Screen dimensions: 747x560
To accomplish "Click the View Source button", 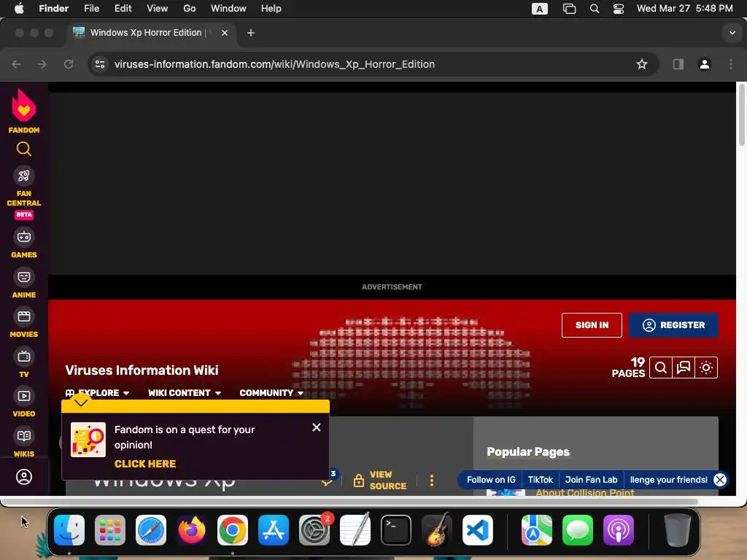I will (380, 481).
